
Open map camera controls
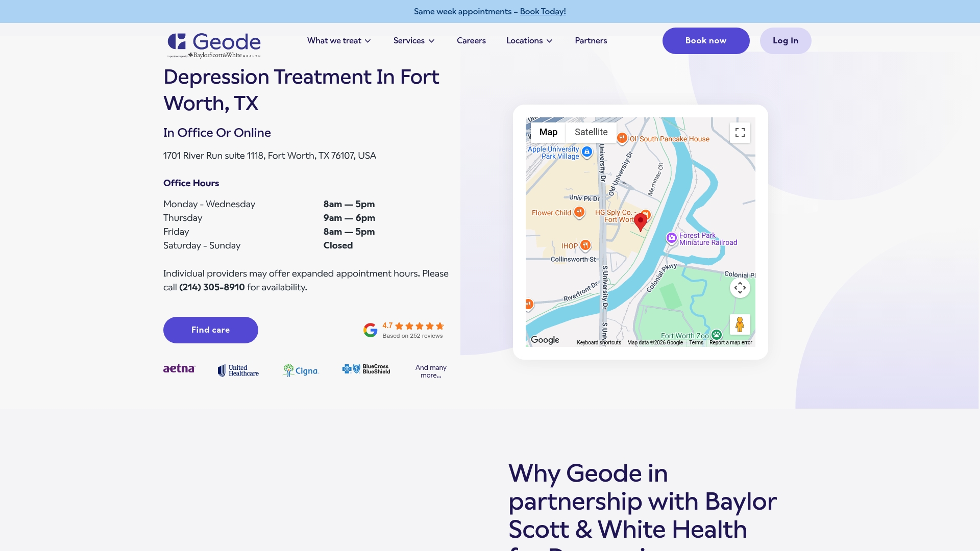click(740, 288)
